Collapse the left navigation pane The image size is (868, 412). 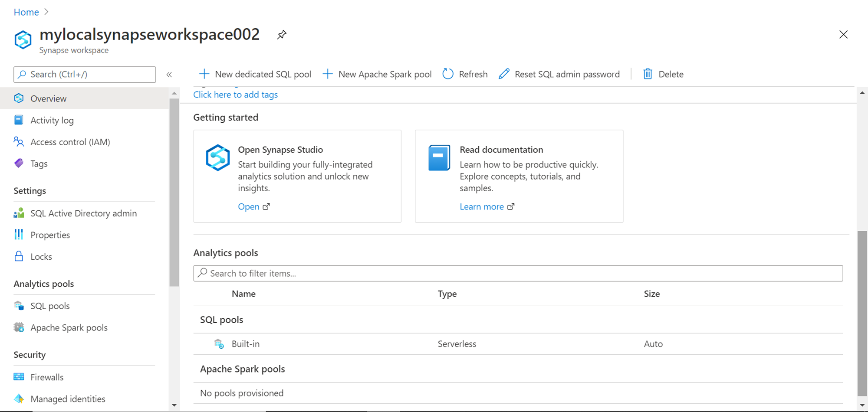(169, 74)
